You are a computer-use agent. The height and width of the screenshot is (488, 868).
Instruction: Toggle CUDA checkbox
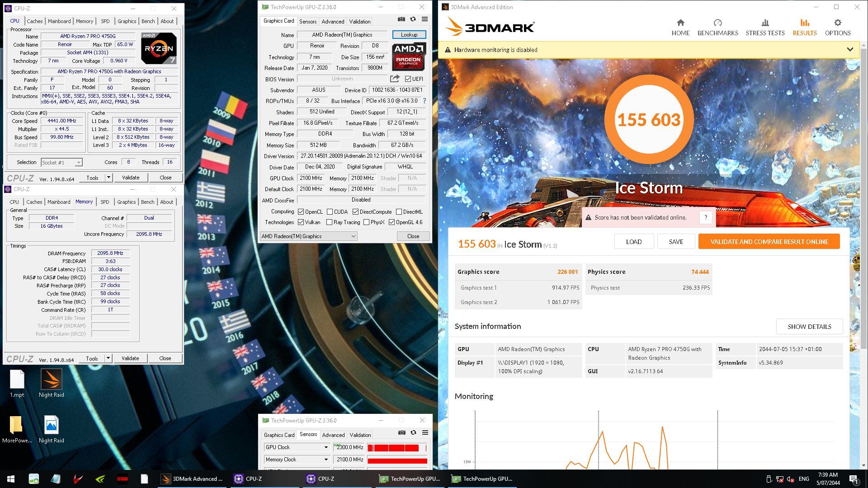coord(330,212)
